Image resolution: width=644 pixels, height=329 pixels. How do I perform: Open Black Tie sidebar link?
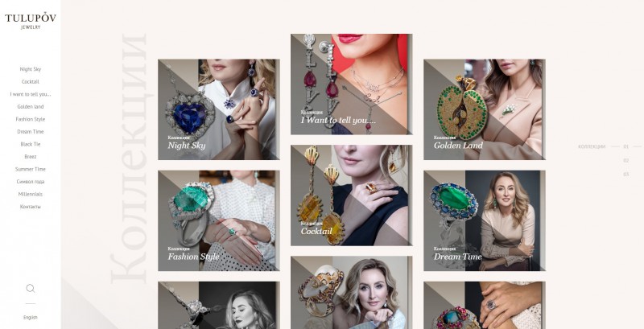pyautogui.click(x=31, y=144)
